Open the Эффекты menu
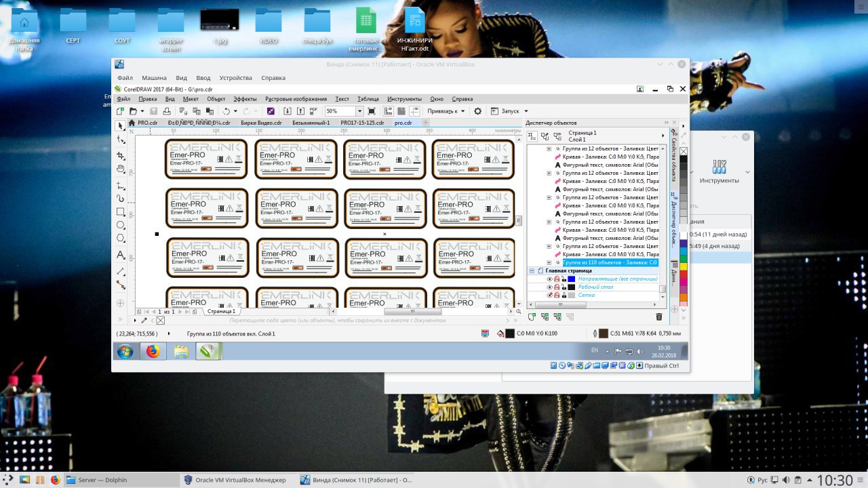868x488 pixels. pyautogui.click(x=245, y=99)
